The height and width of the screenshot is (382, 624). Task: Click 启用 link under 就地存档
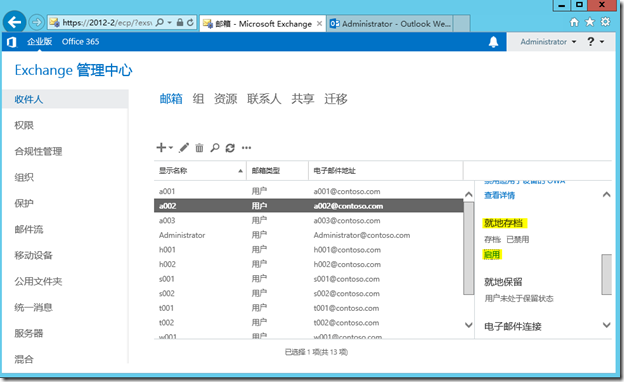492,255
